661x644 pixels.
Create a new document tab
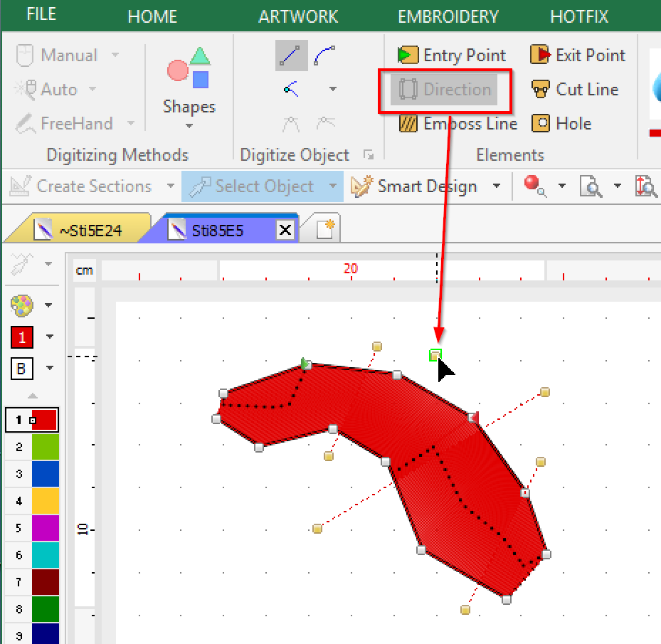pyautogui.click(x=326, y=229)
